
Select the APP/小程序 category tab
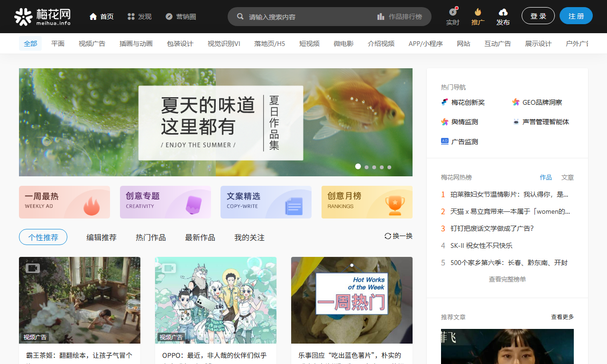426,44
